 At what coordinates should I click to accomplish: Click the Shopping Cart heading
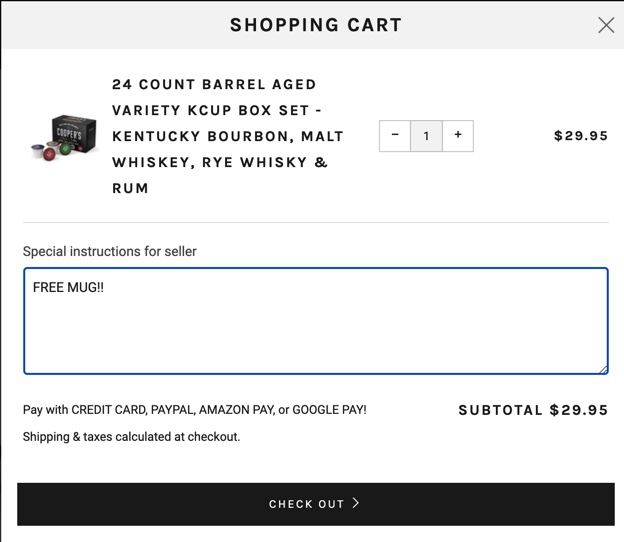pyautogui.click(x=316, y=25)
